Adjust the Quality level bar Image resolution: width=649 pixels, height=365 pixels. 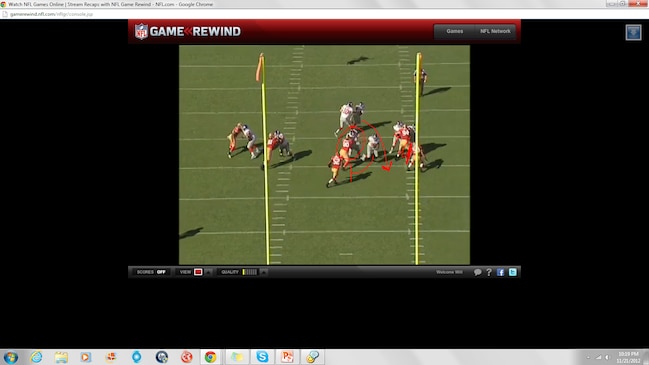250,272
